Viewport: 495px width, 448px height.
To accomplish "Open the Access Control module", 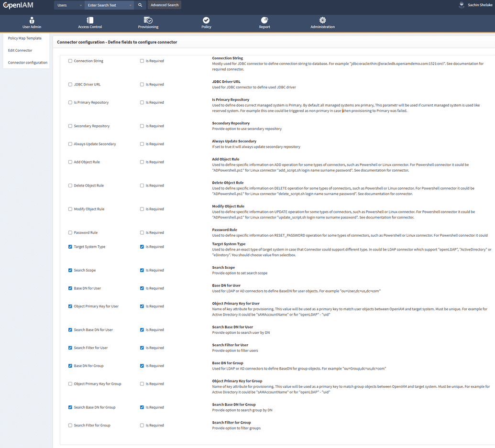I will pos(90,23).
